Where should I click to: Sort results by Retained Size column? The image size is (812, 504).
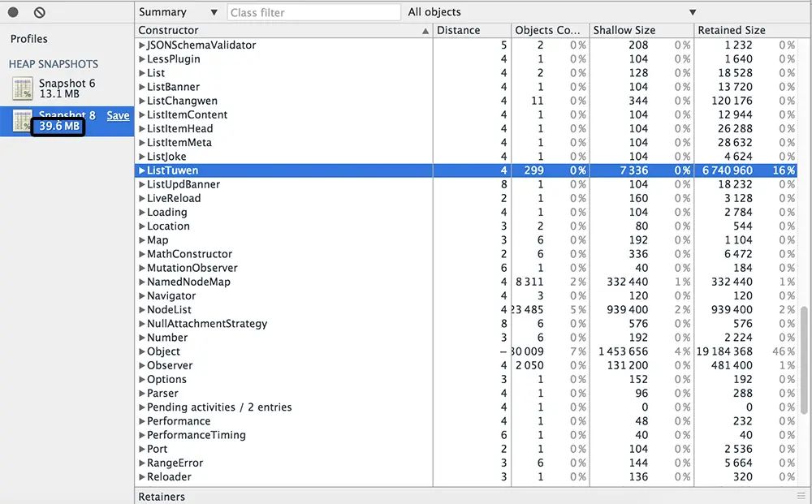(731, 30)
